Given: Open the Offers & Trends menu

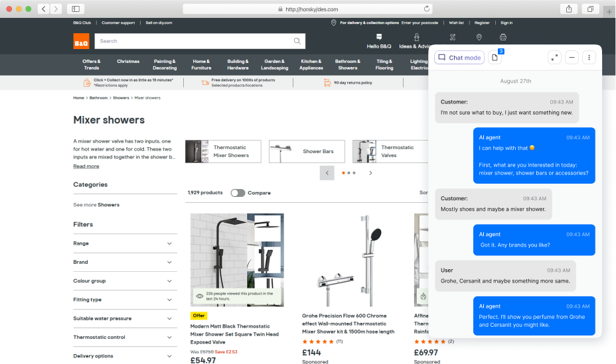Looking at the screenshot, I should click(92, 65).
